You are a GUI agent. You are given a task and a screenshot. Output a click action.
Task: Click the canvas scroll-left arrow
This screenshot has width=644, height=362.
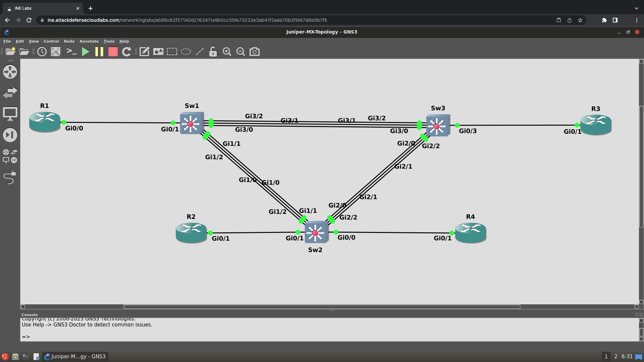[x=23, y=307]
